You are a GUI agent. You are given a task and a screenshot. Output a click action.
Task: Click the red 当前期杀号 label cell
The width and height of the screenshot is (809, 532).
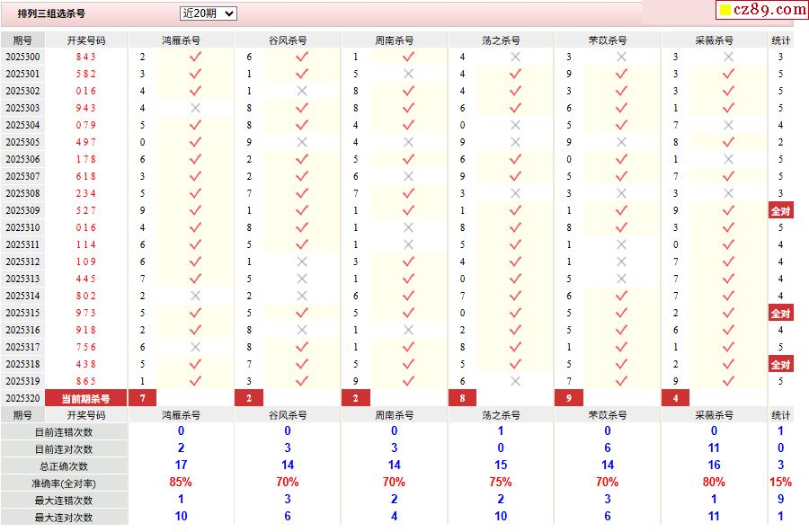point(85,398)
